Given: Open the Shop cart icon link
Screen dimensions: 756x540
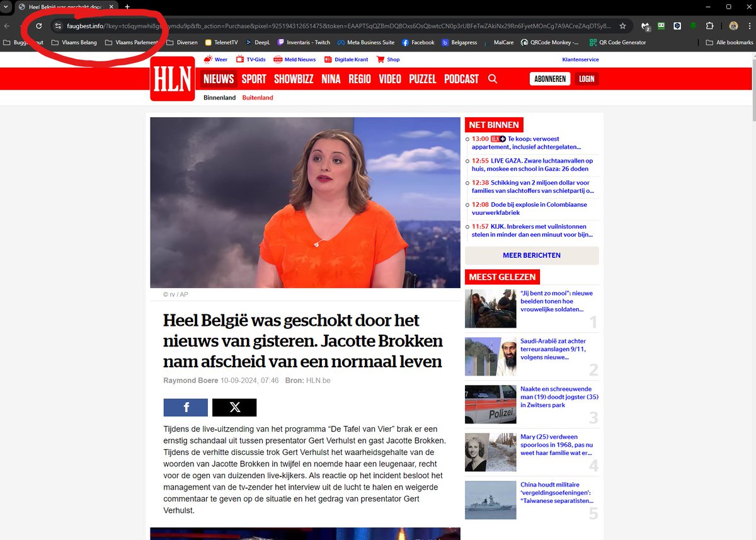Looking at the screenshot, I should tap(388, 59).
